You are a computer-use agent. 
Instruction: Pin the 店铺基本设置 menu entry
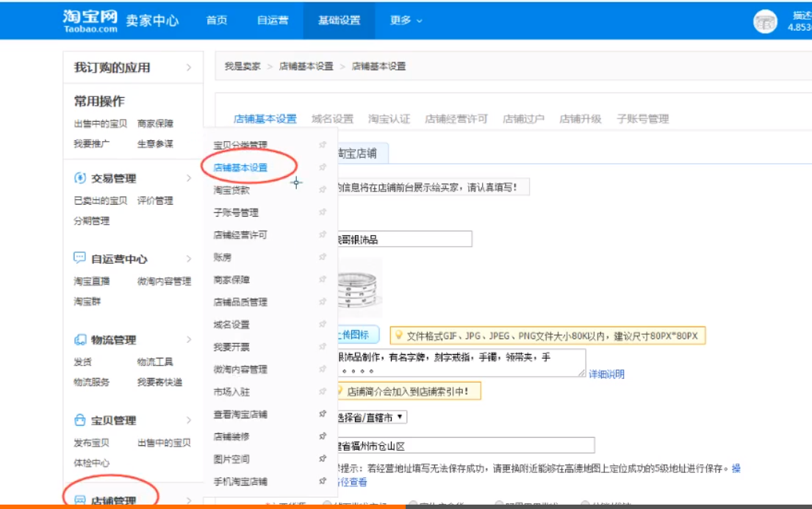tap(322, 167)
